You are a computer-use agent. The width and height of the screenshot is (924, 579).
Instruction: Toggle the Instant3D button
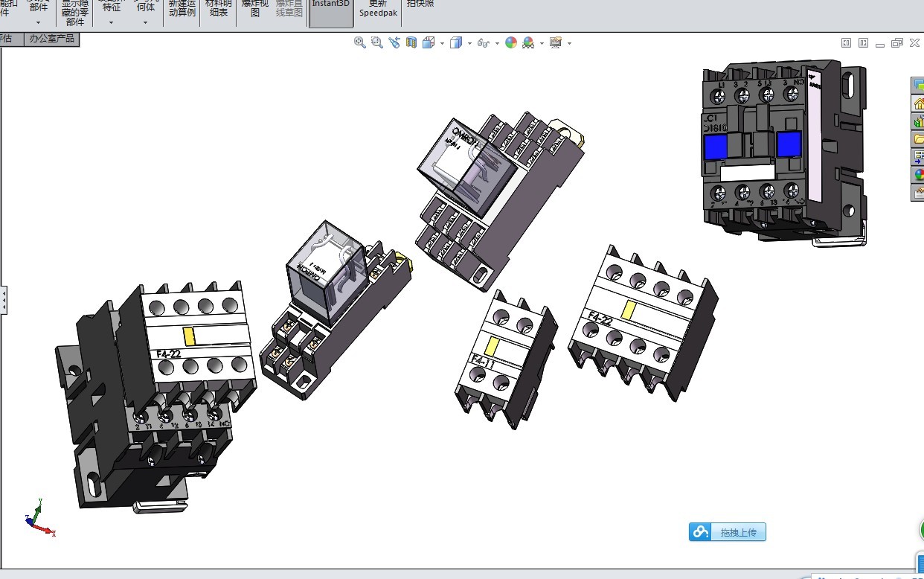coord(331,13)
